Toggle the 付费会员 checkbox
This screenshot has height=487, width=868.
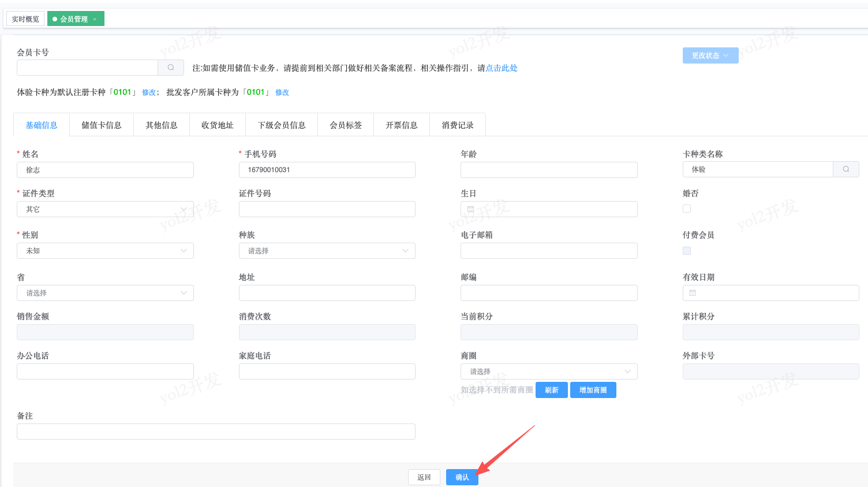[x=687, y=251]
